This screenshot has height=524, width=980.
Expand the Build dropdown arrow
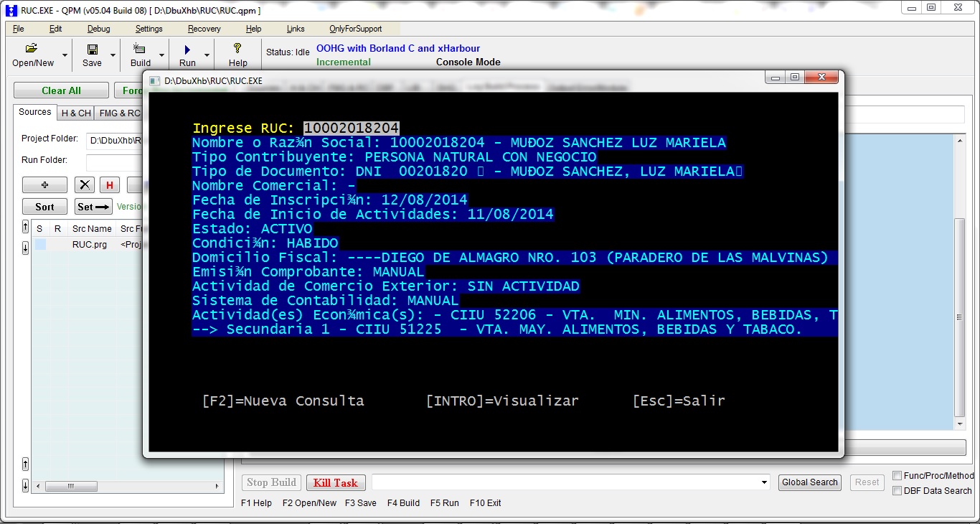pos(161,55)
